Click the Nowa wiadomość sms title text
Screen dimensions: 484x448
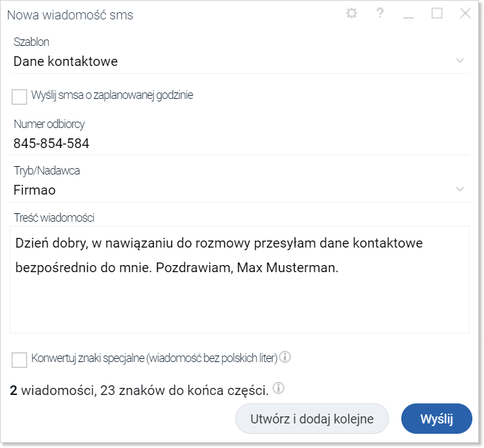[x=70, y=15]
